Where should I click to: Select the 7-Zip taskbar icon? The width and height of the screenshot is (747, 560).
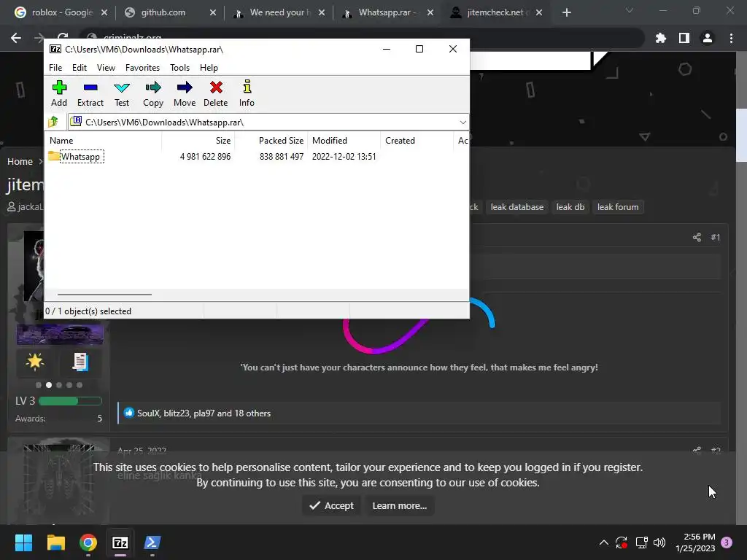click(120, 542)
